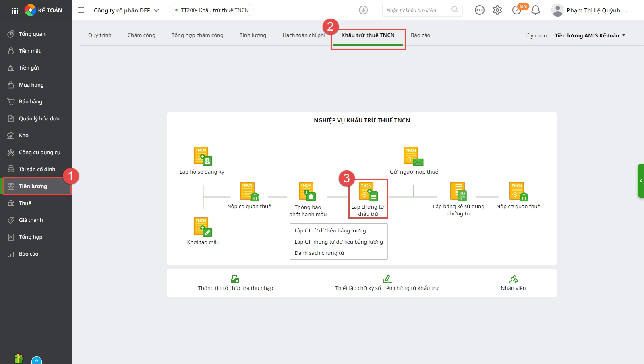Open the app grid launcher icon
This screenshot has height=364, width=644.
tap(15, 10)
